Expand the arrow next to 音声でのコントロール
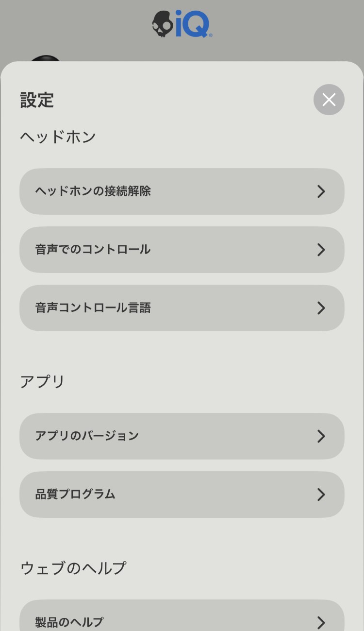Image resolution: width=364 pixels, height=631 pixels. [321, 250]
